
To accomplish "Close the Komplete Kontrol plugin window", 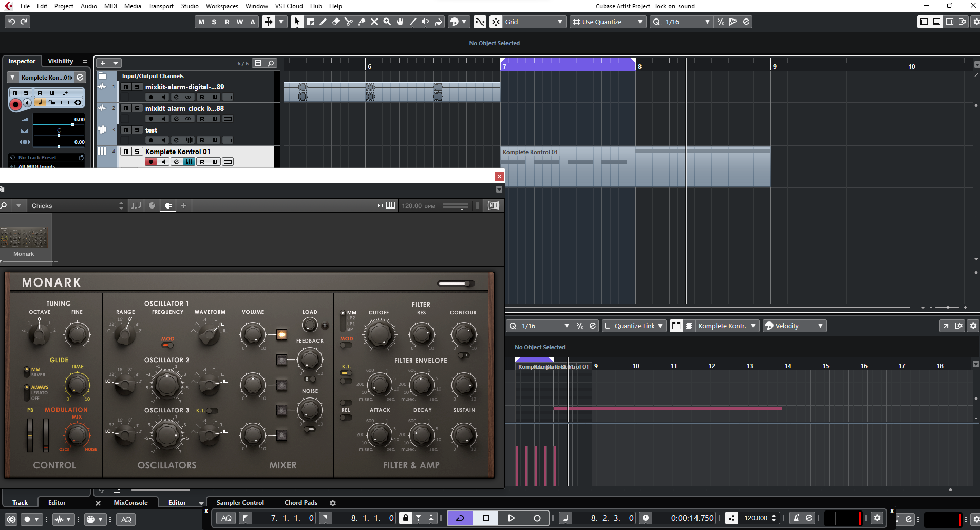I will 499,176.
